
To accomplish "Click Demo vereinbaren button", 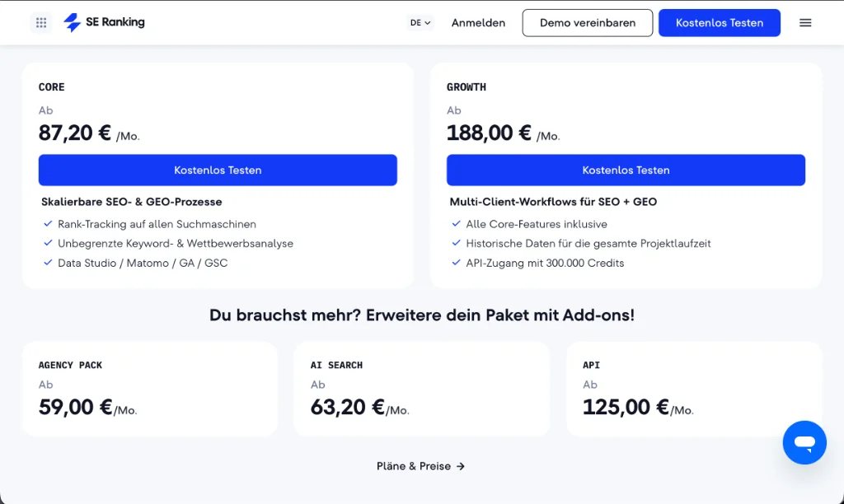I will (587, 22).
